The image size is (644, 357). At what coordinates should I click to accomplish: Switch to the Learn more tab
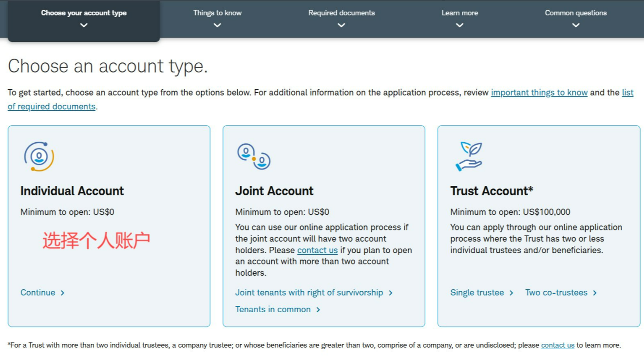click(460, 19)
